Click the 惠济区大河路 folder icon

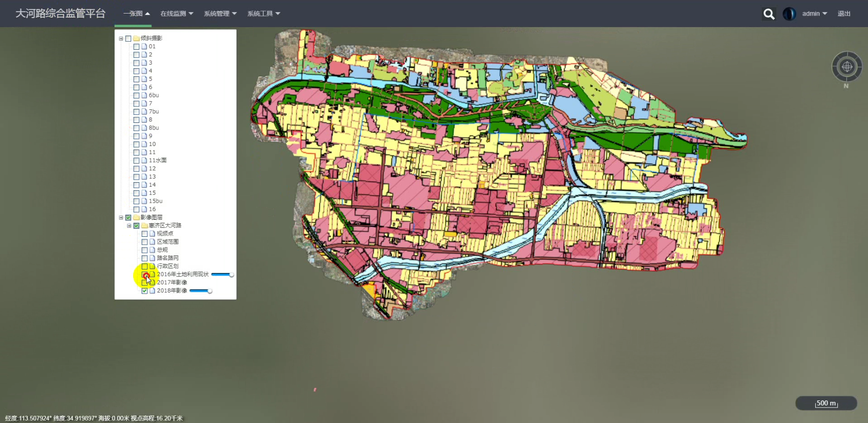(144, 226)
